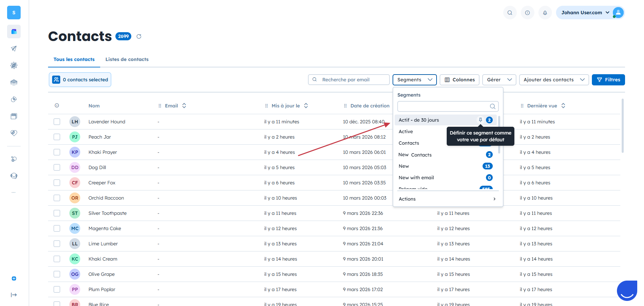The width and height of the screenshot is (644, 306).
Task: Open the pie chart analytics icon
Action: (14, 99)
